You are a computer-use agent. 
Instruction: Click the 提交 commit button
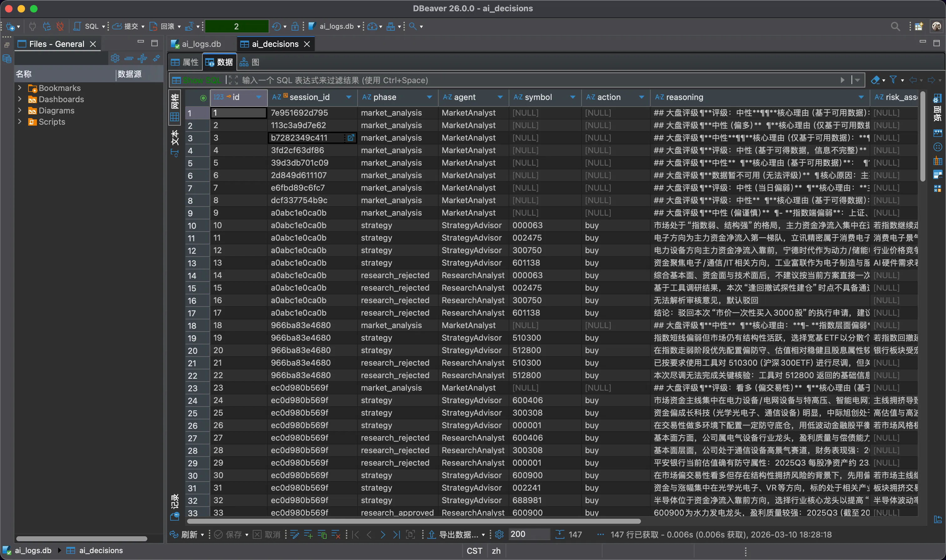[127, 27]
